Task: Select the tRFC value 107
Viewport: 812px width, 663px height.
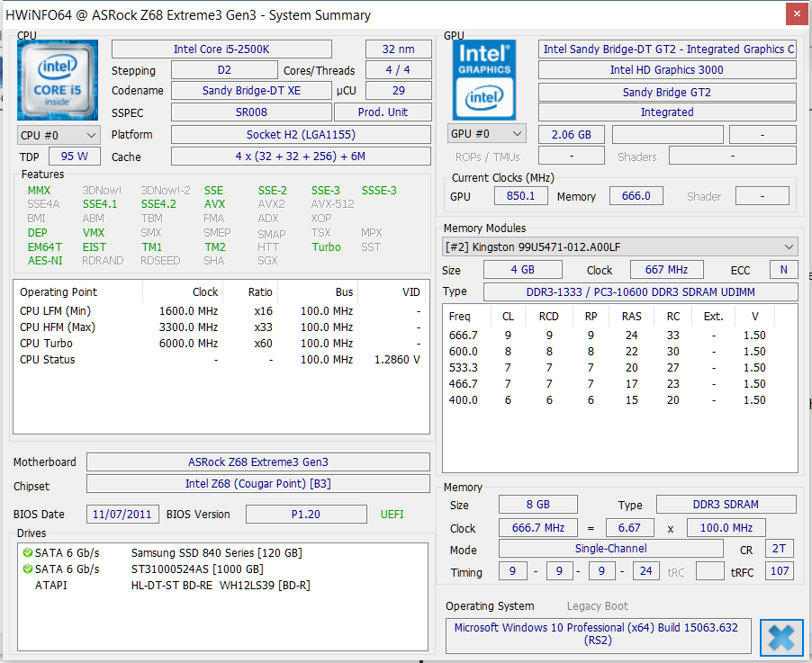Action: pos(780,571)
